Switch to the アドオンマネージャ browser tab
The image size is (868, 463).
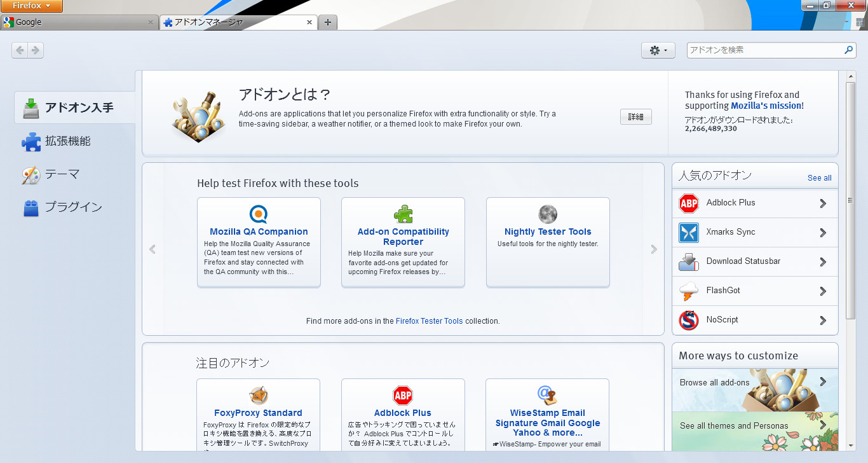point(238,22)
